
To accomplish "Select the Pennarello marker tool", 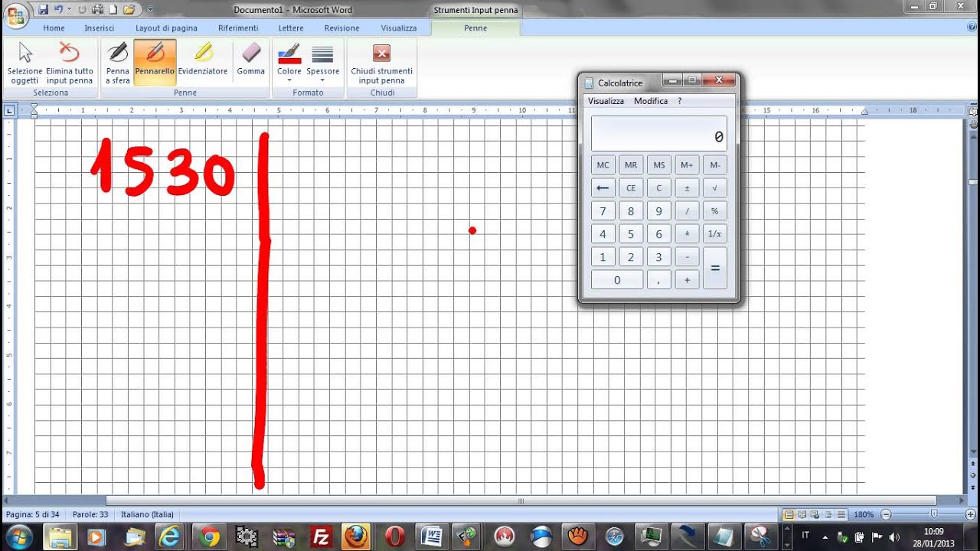I will 155,64.
